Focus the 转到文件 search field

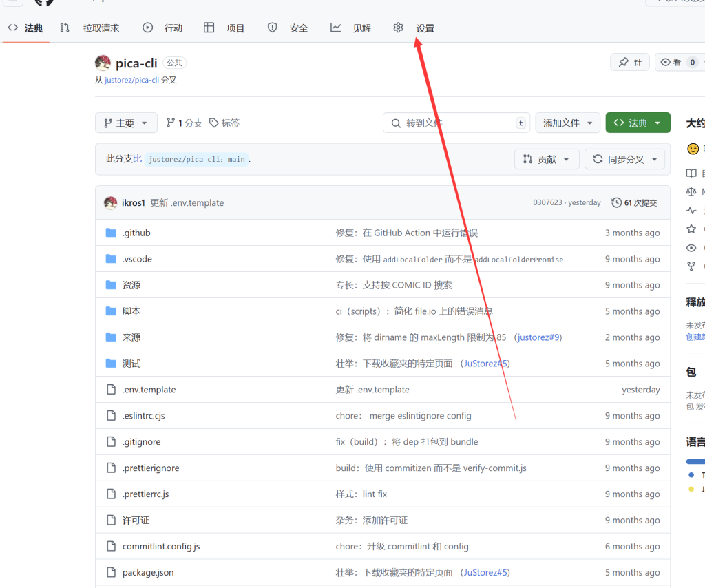point(456,123)
